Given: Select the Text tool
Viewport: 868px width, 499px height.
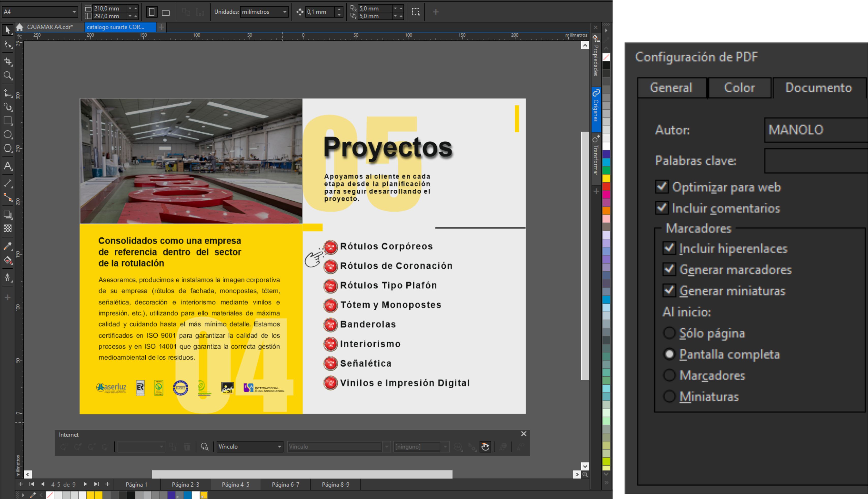Looking at the screenshot, I should (x=8, y=166).
